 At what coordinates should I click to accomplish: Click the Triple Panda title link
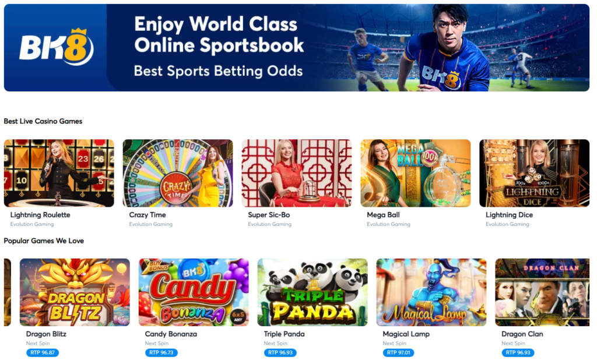click(284, 334)
